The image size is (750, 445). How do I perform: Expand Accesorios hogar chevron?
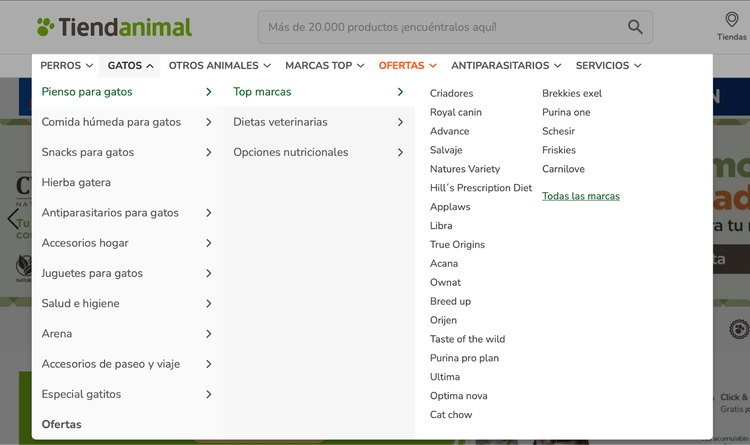pos(209,243)
